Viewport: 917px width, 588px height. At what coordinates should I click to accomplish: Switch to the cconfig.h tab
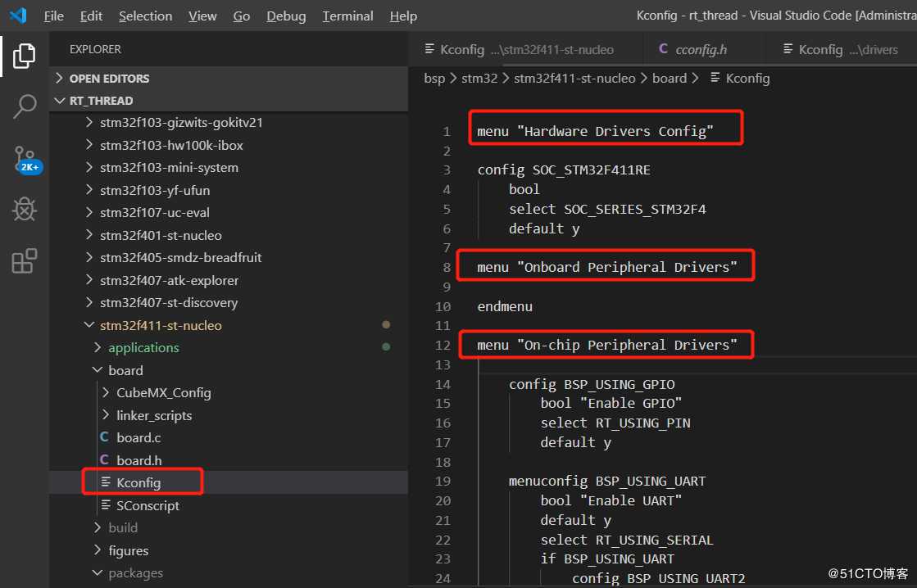(704, 49)
